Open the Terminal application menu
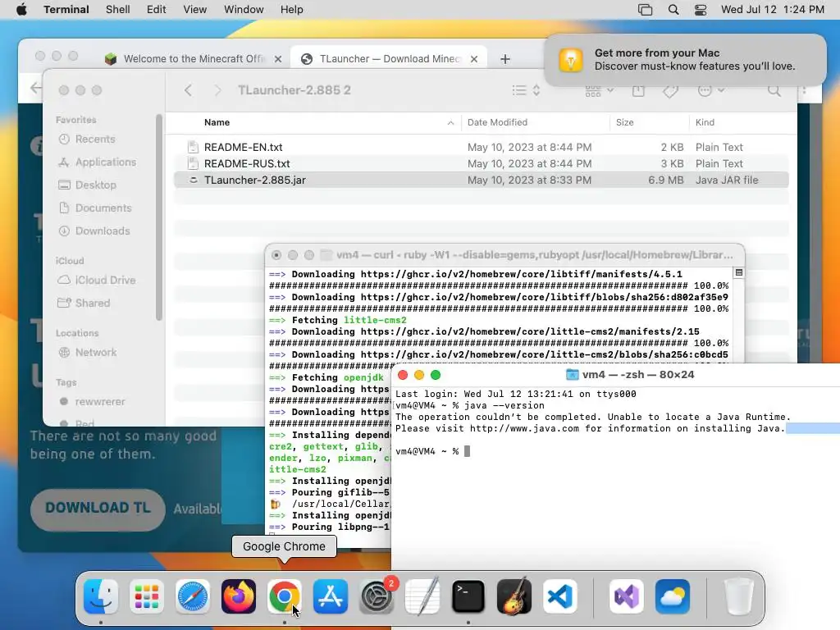Viewport: 840px width, 630px height. click(x=66, y=10)
